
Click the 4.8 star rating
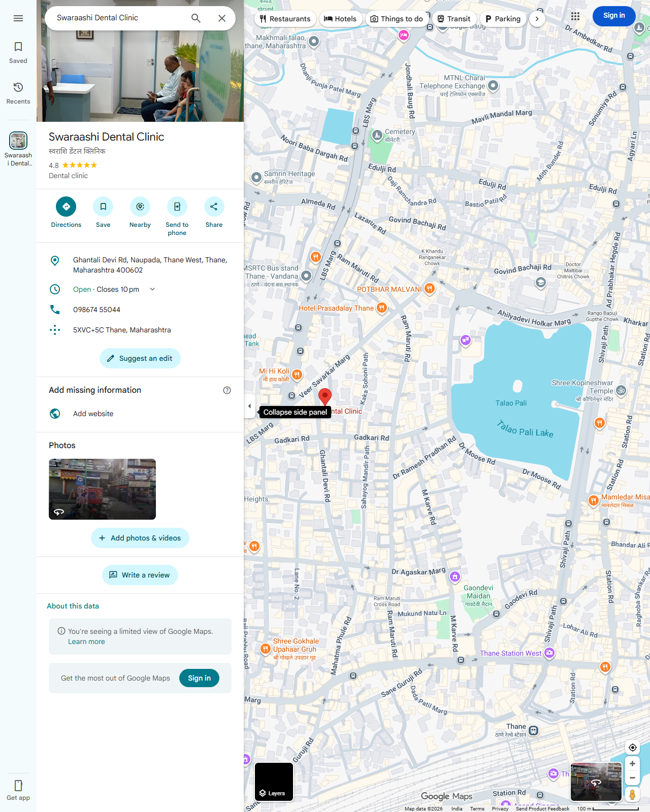pos(73,165)
